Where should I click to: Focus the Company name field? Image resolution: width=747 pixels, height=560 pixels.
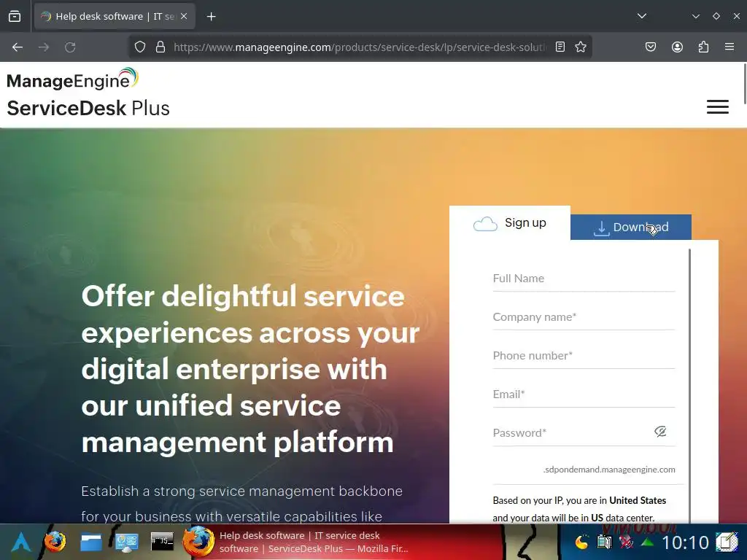point(584,317)
